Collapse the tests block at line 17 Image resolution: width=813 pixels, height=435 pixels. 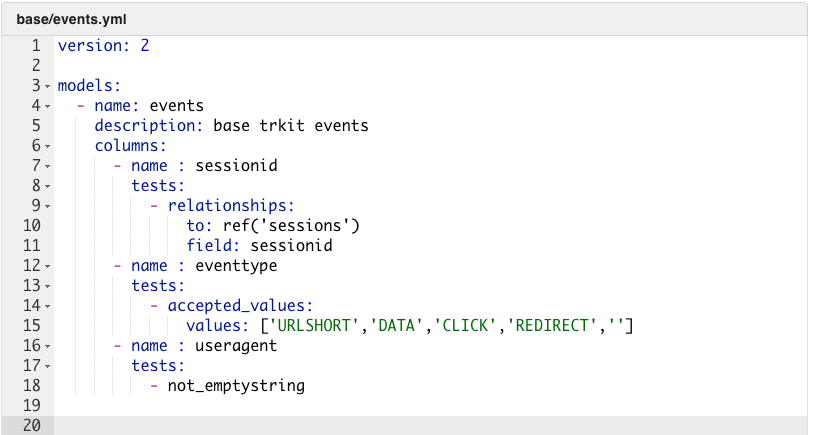pyautogui.click(x=47, y=366)
